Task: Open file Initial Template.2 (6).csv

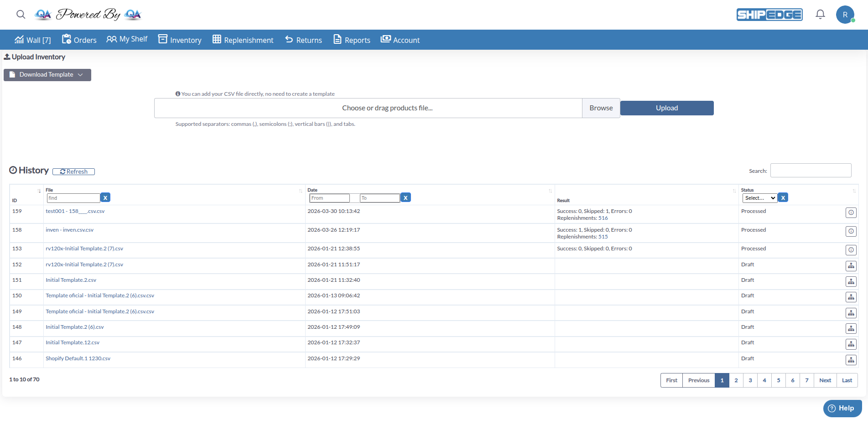Action: (75, 327)
